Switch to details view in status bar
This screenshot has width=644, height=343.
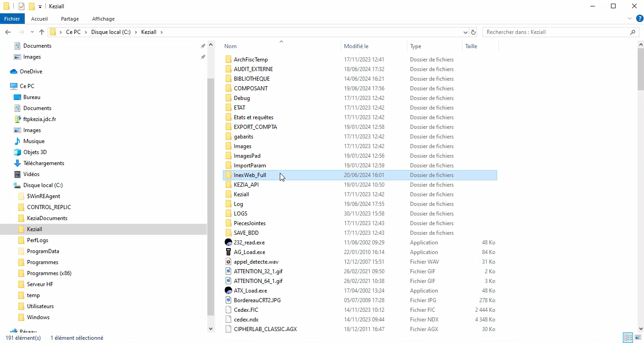click(x=628, y=338)
